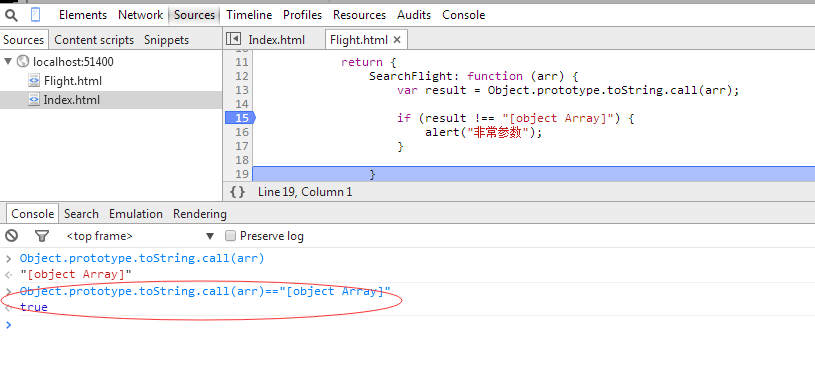Viewport: 815px width, 380px height.
Task: Toggle device mode phone icon
Action: (x=35, y=15)
